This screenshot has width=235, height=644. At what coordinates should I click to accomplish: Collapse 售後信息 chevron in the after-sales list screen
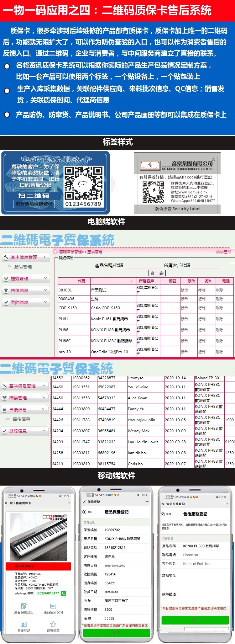(43, 409)
